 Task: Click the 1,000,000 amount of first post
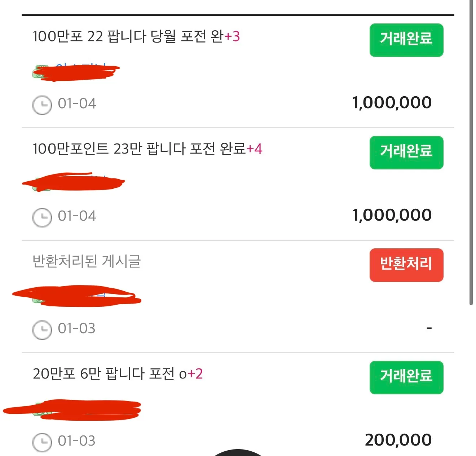pyautogui.click(x=392, y=103)
